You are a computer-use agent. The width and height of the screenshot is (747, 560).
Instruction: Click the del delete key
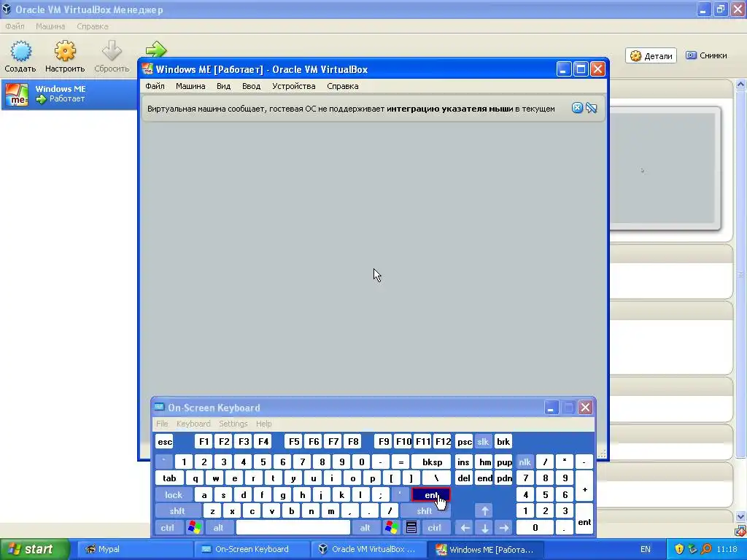463,478
